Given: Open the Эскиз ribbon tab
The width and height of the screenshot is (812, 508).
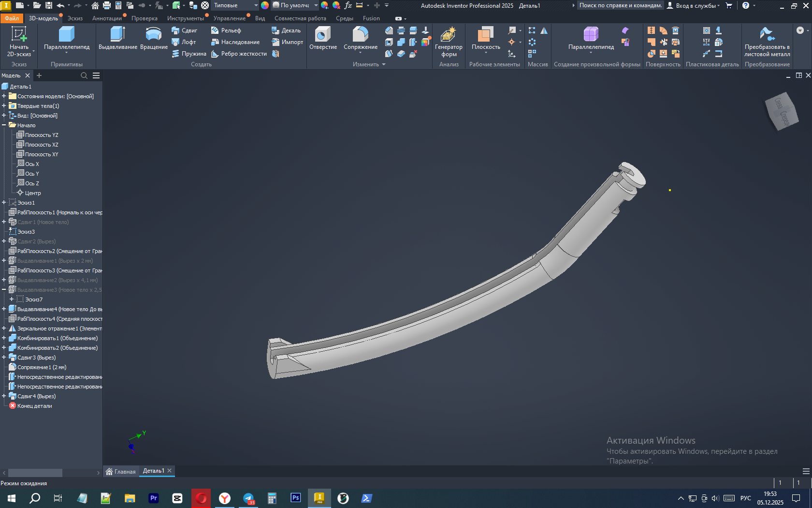Looking at the screenshot, I should pos(75,18).
